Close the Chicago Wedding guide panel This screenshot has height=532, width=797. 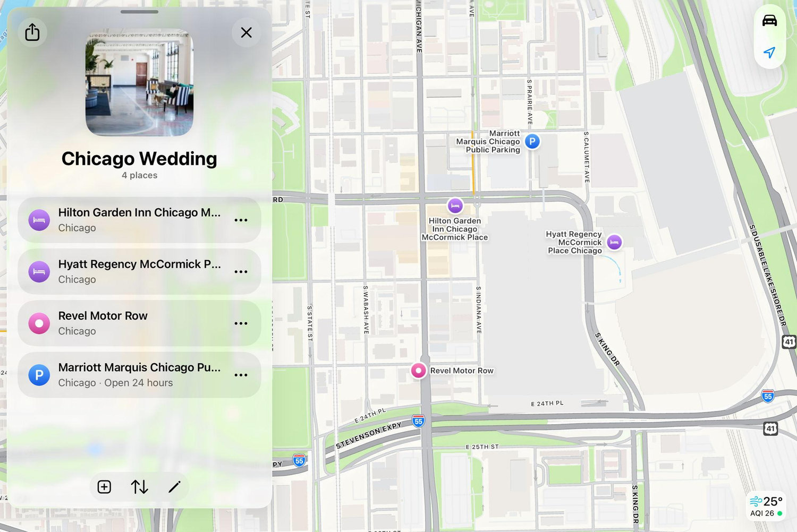coord(246,32)
